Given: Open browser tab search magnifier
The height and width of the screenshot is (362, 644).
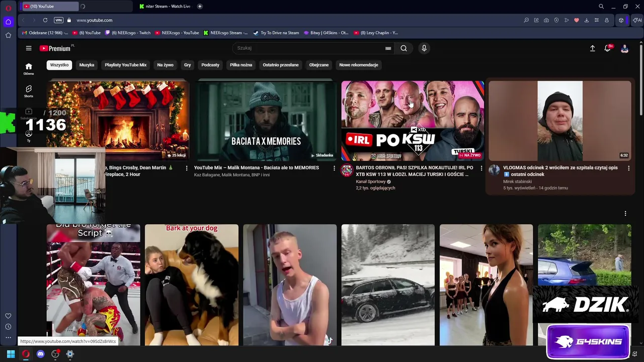Looking at the screenshot, I should click(601, 7).
